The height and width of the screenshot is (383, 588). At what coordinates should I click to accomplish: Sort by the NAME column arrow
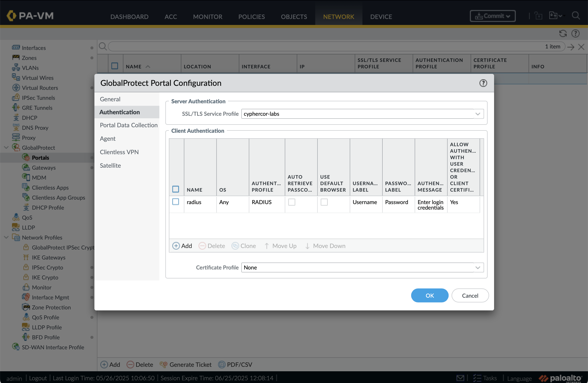point(148,67)
